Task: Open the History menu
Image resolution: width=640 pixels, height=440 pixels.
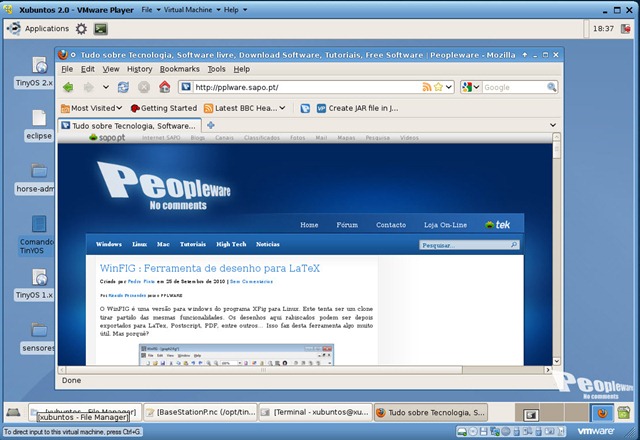Action: (x=139, y=69)
